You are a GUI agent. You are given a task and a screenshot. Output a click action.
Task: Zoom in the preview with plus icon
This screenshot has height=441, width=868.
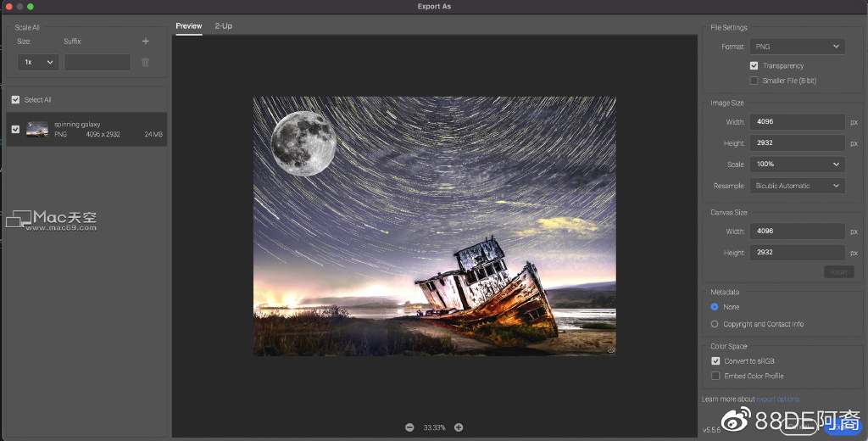point(459,427)
